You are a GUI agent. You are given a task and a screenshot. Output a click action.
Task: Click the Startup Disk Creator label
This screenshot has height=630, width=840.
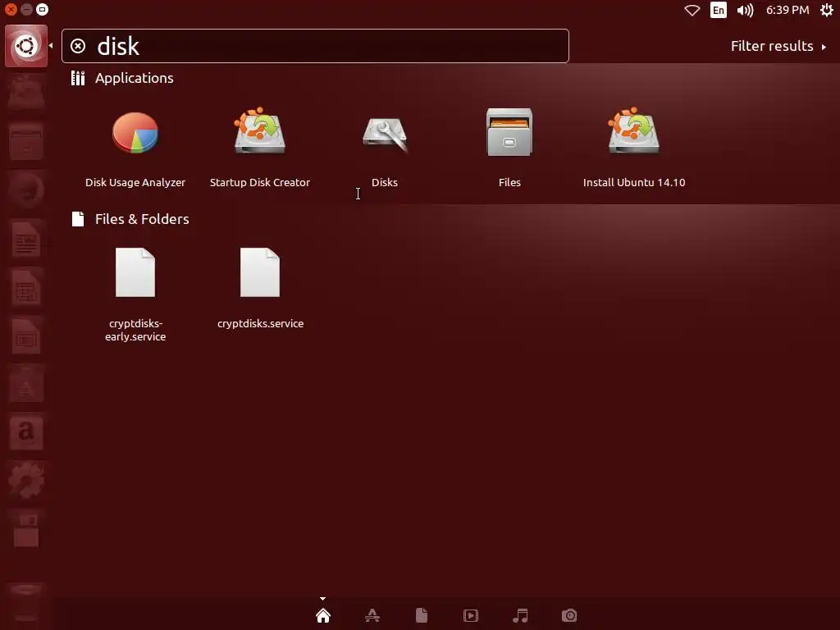click(x=260, y=183)
